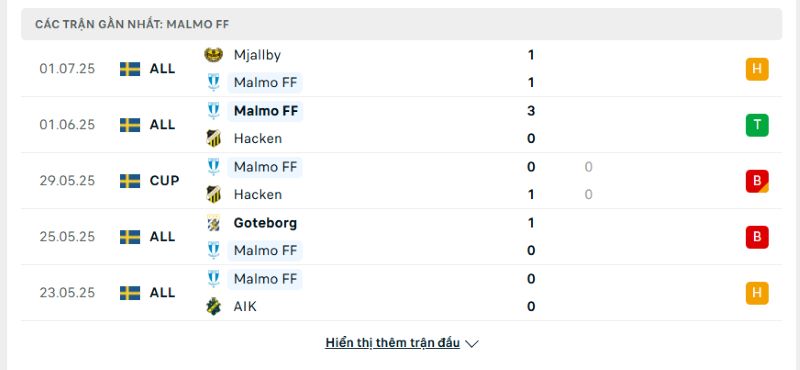The image size is (800, 370).
Task: Click Hacken crest in the CUP match
Action: click(x=213, y=194)
